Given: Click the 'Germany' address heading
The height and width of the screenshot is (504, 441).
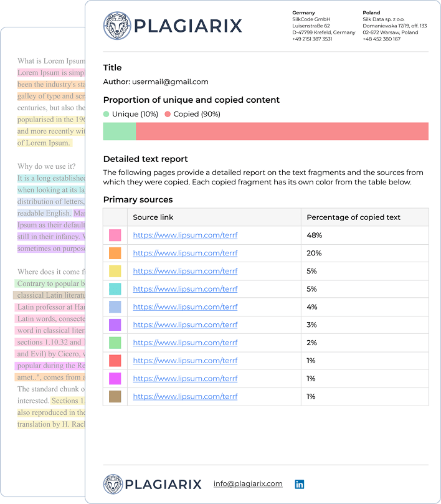Looking at the screenshot, I should click(x=303, y=13).
